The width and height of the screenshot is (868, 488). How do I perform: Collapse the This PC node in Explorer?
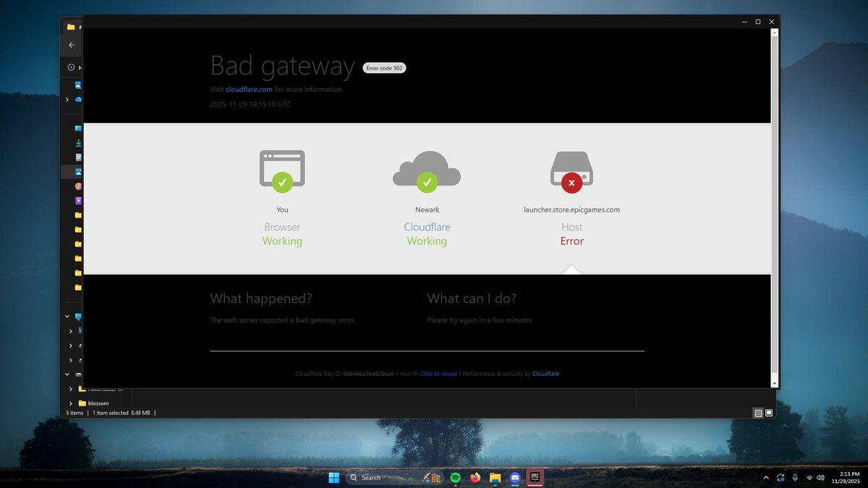tap(67, 317)
